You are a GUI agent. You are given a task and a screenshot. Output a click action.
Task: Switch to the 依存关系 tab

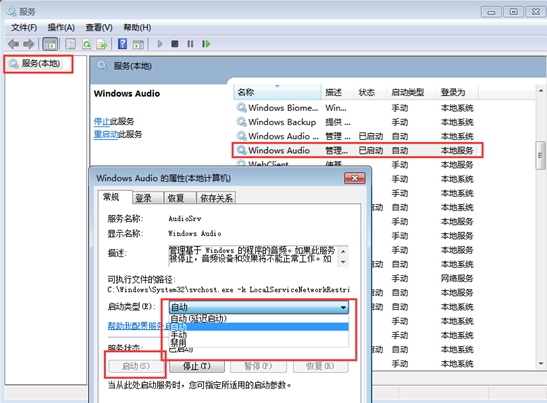click(216, 198)
